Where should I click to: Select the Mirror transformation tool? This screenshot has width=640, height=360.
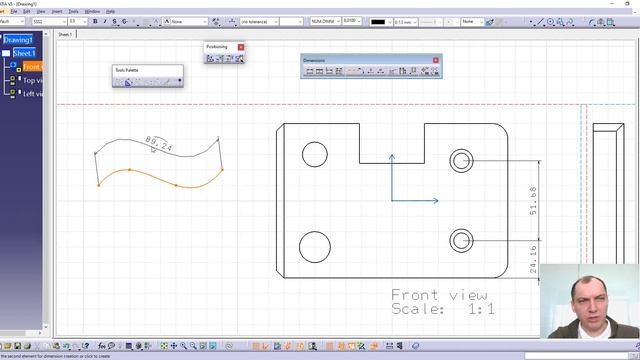[x=601, y=22]
